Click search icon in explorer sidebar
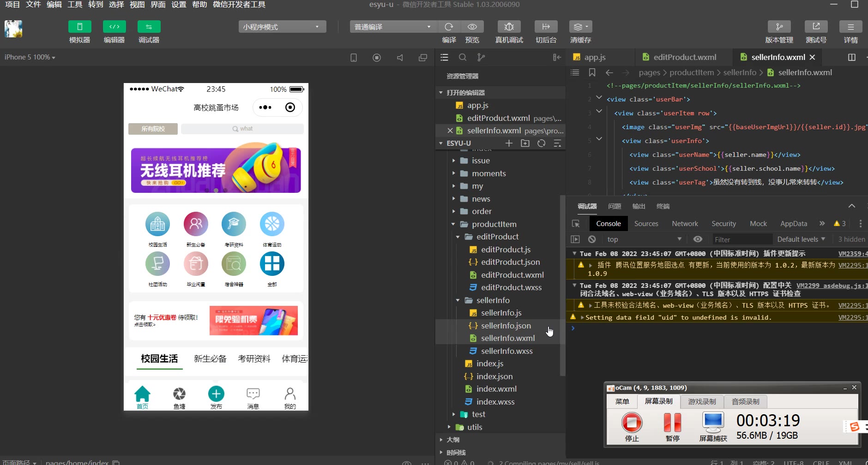The height and width of the screenshot is (465, 868). pos(463,57)
